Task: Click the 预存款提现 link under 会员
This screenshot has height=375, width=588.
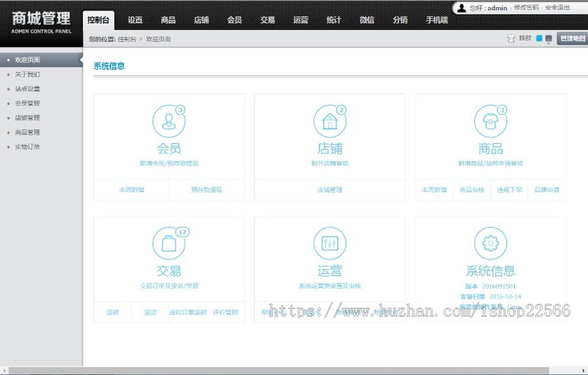Action: coord(206,190)
